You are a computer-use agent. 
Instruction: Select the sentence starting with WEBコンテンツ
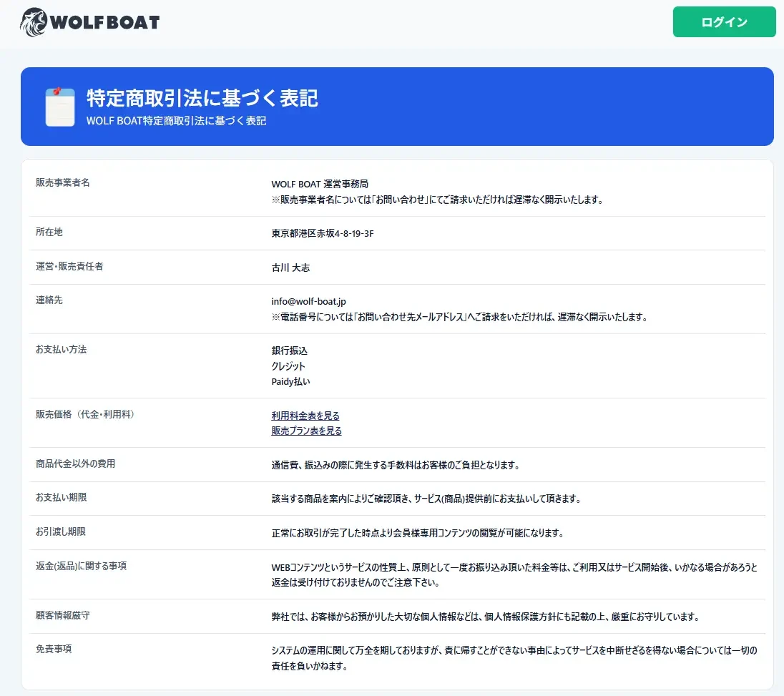(514, 574)
